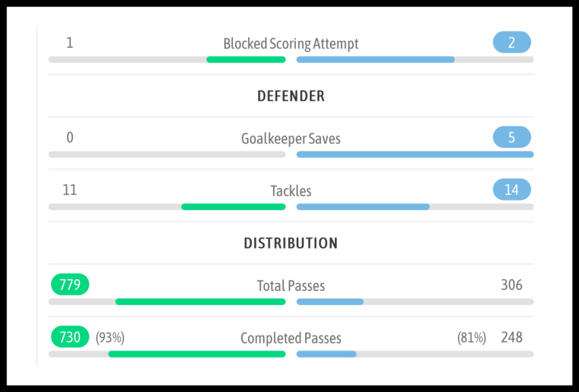Click the Tackles stat label
This screenshot has height=392, width=579.
click(291, 191)
